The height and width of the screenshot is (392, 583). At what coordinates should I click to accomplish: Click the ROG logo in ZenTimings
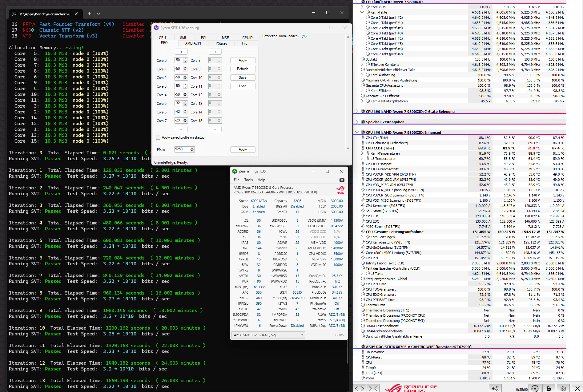[340, 190]
